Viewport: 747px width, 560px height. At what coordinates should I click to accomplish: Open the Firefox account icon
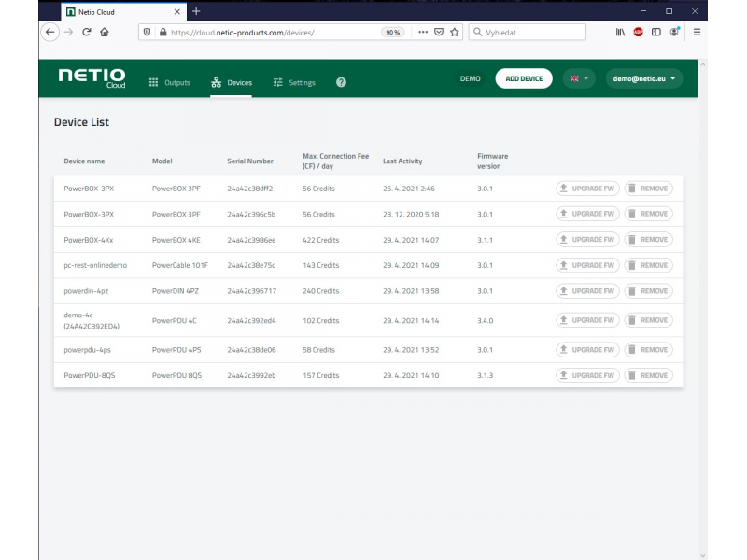[x=674, y=33]
